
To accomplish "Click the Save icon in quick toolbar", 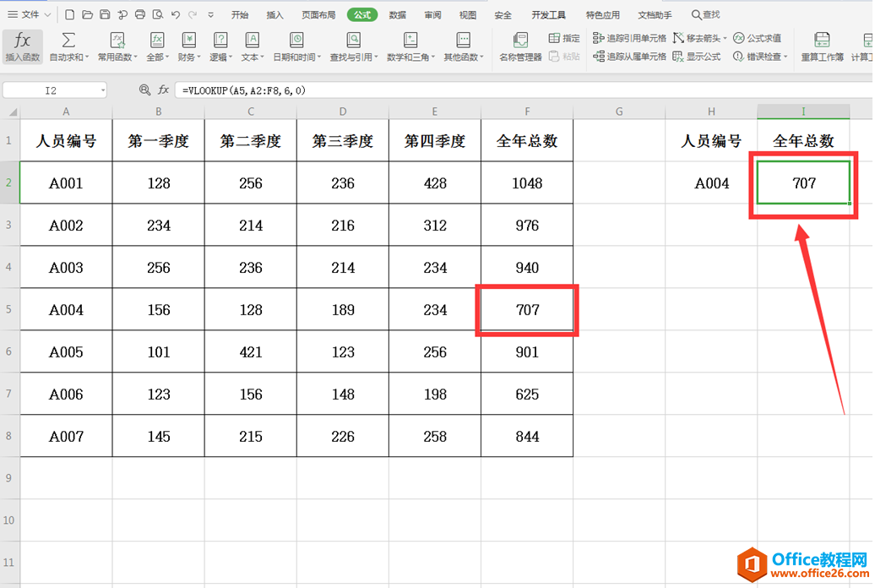I will pos(105,14).
